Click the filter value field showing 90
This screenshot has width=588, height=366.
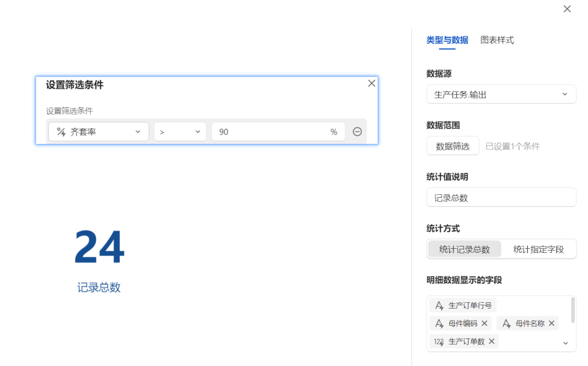coord(278,132)
